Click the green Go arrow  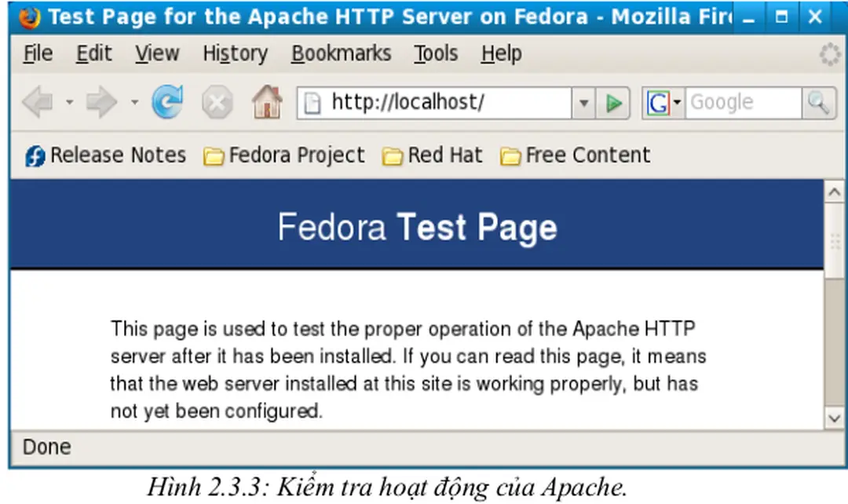(x=614, y=102)
